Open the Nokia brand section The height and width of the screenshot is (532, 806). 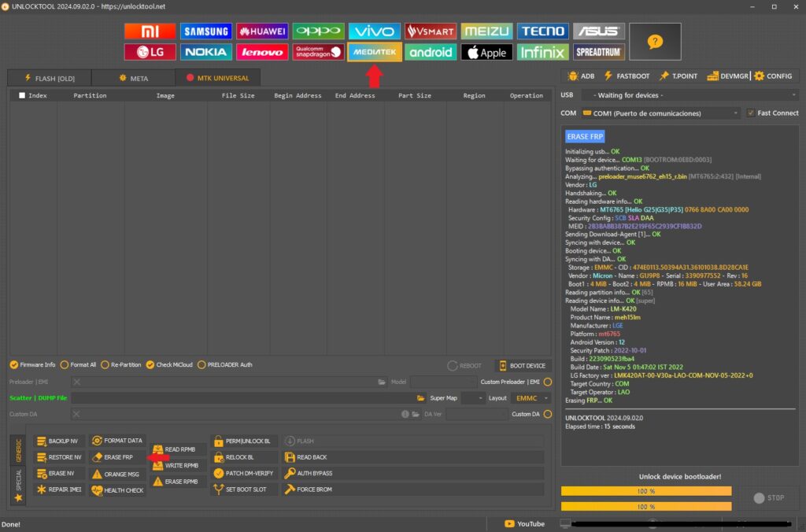point(206,52)
